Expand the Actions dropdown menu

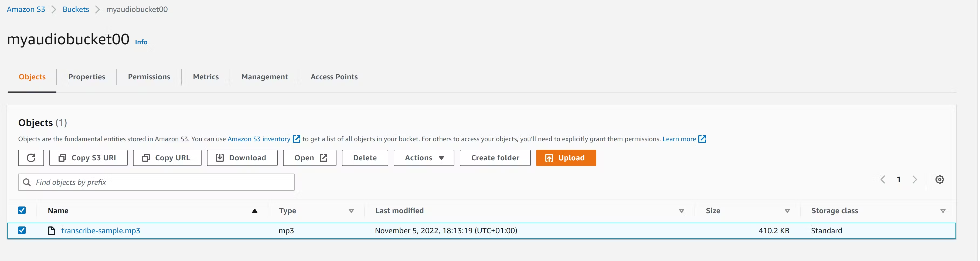tap(424, 158)
